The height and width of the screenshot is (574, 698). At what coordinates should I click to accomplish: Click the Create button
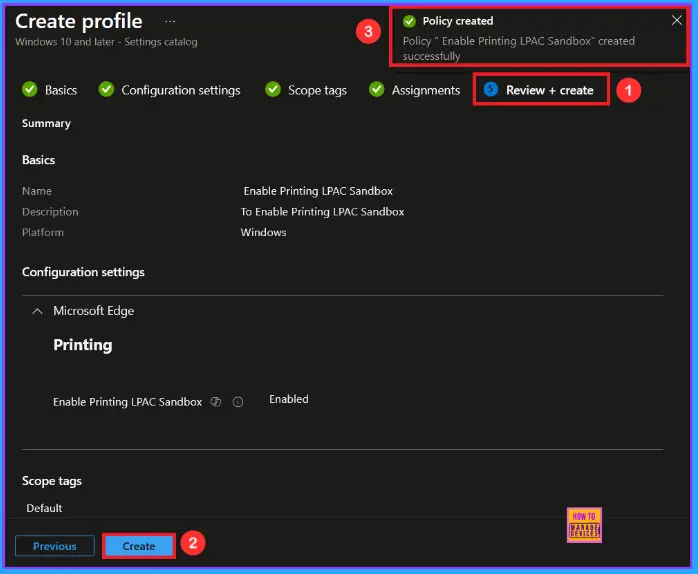point(138,546)
